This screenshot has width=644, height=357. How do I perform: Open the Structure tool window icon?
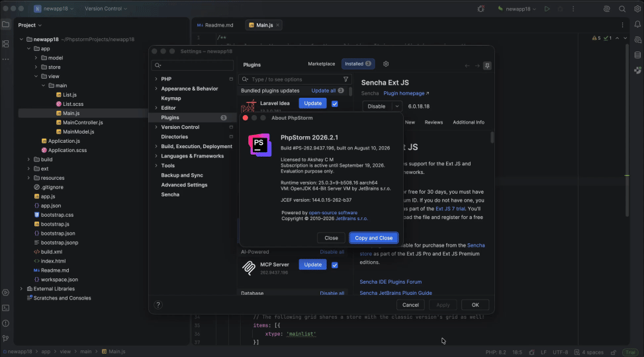(x=6, y=44)
